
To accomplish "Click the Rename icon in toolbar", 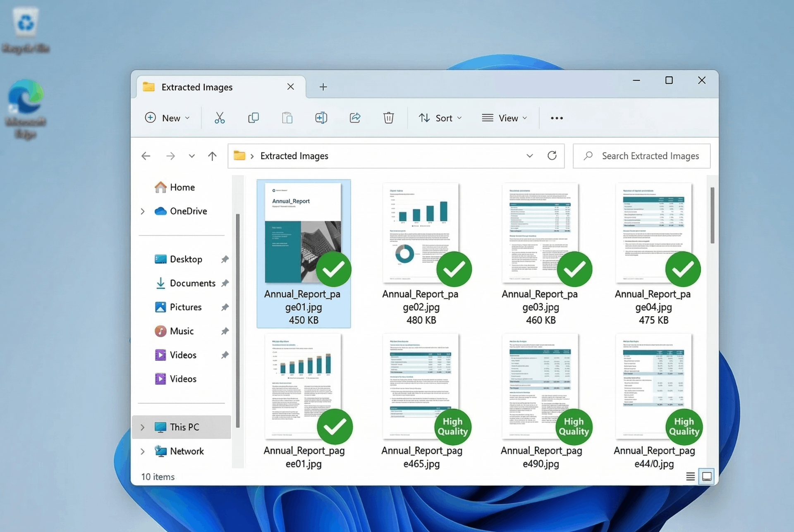I will [x=321, y=118].
